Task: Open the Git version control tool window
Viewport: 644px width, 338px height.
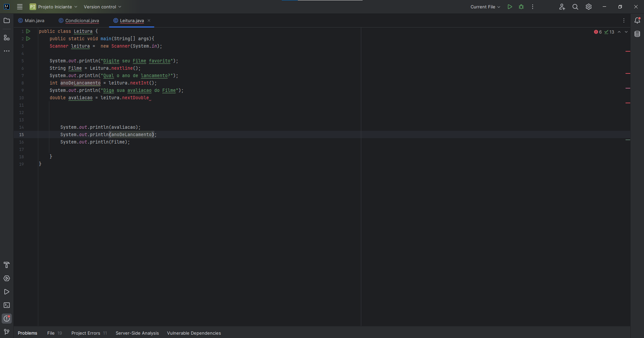Action: (x=7, y=332)
